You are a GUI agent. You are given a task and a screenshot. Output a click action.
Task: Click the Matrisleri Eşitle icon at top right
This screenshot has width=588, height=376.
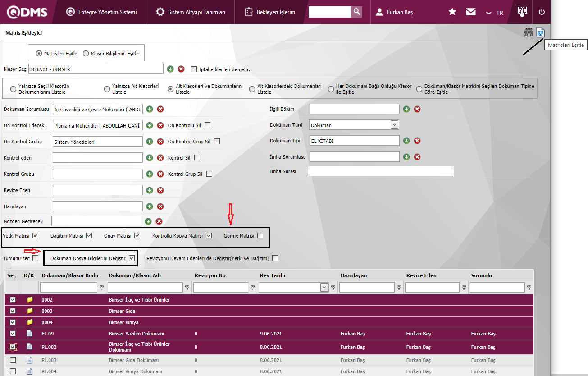pos(540,32)
